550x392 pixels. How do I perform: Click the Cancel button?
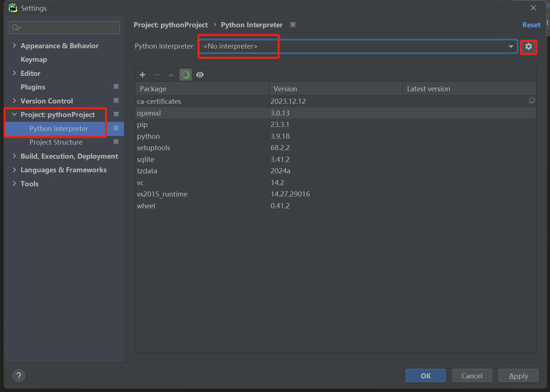[472, 375]
